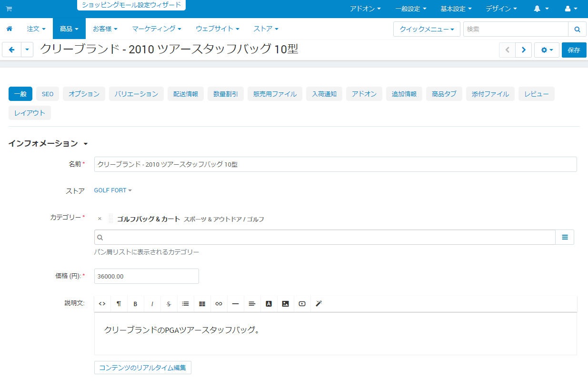Switch to the バリエーション tab
The image size is (588, 389).
click(x=136, y=94)
